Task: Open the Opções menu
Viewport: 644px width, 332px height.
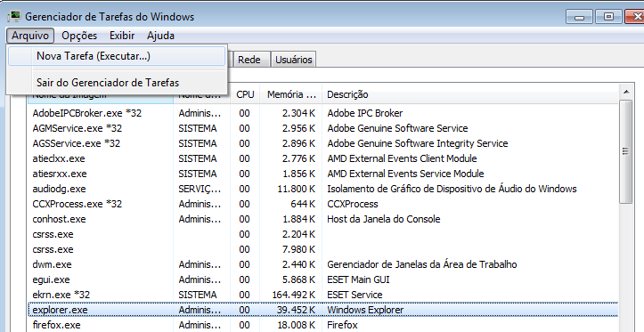Action: coord(79,36)
